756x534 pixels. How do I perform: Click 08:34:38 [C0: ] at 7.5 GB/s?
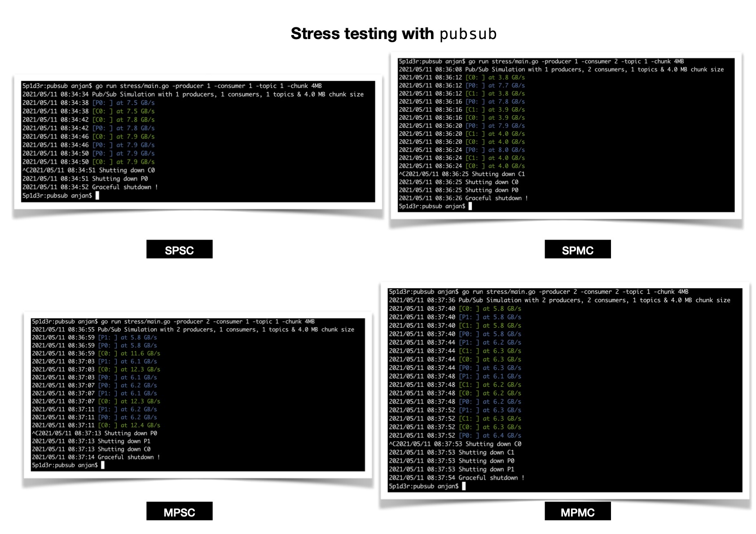[88, 111]
